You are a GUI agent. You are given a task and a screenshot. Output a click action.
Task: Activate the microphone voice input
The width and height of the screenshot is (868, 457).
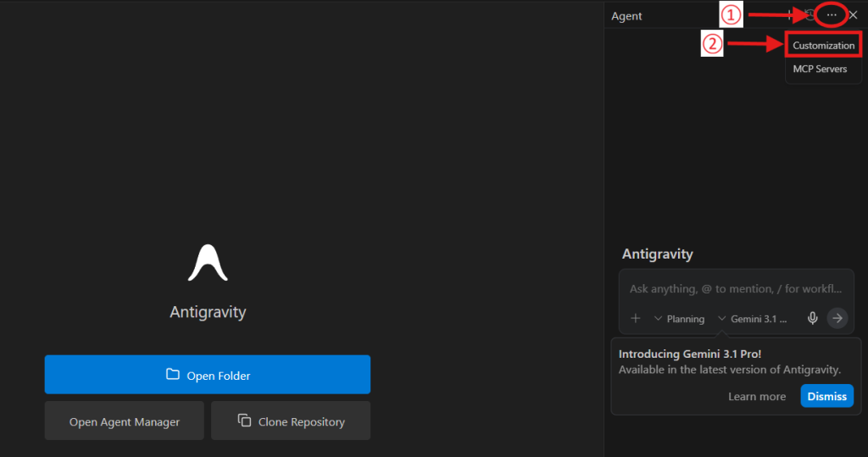tap(812, 318)
